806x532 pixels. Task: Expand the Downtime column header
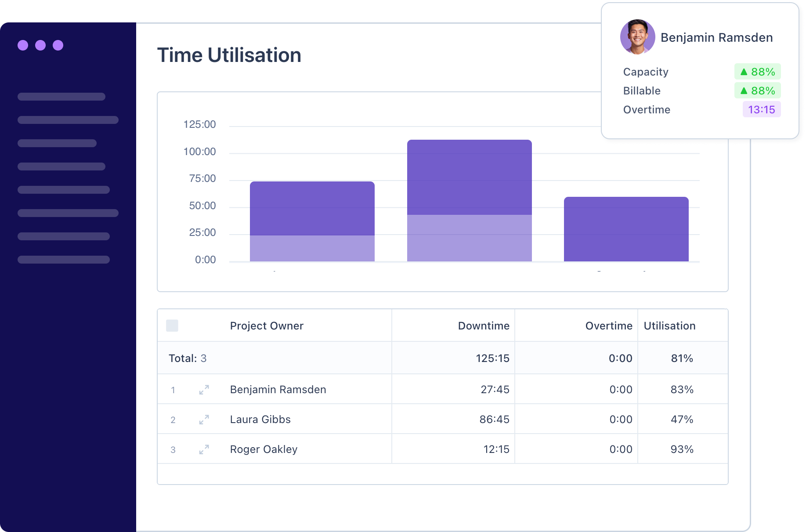pyautogui.click(x=483, y=325)
